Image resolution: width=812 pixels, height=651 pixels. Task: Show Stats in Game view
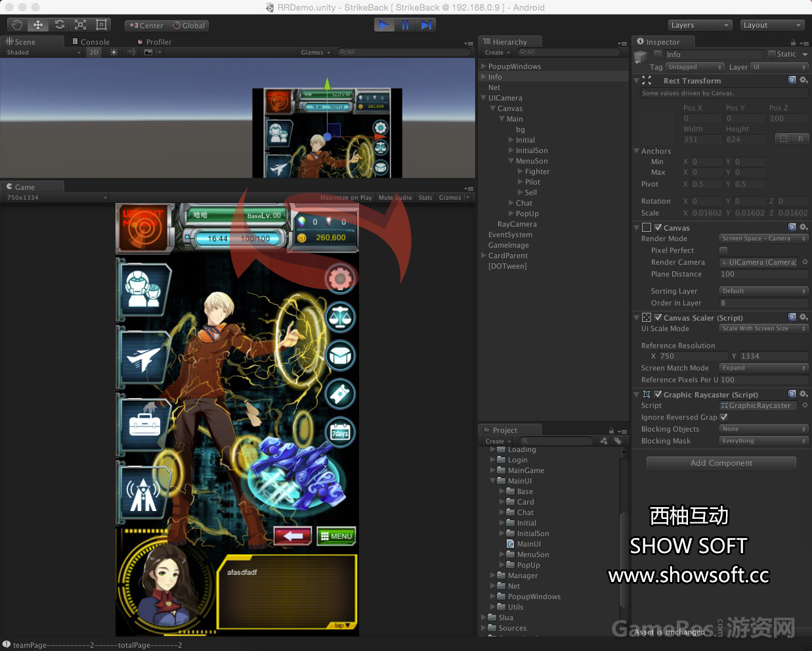(x=425, y=197)
